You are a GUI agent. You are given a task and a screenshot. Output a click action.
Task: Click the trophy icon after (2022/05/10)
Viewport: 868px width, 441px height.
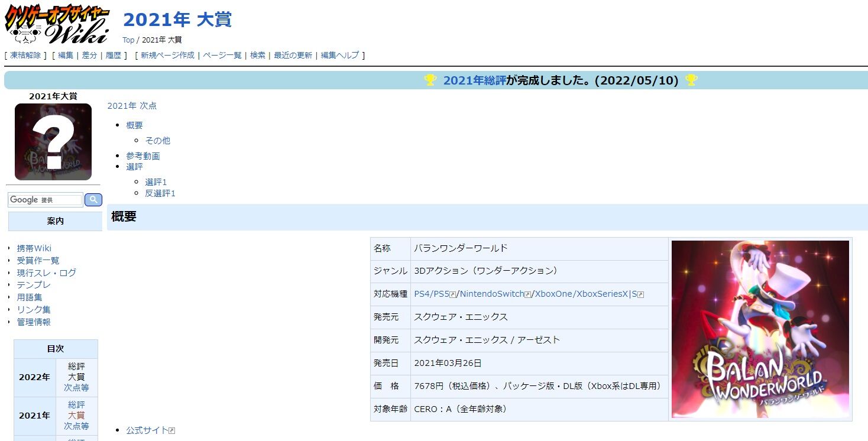[x=691, y=80]
